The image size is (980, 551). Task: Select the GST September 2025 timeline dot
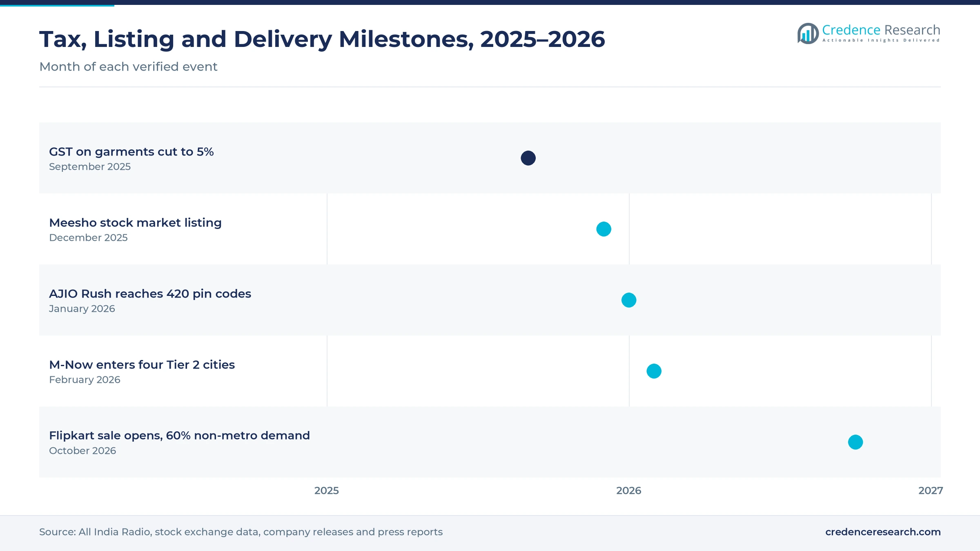point(528,158)
